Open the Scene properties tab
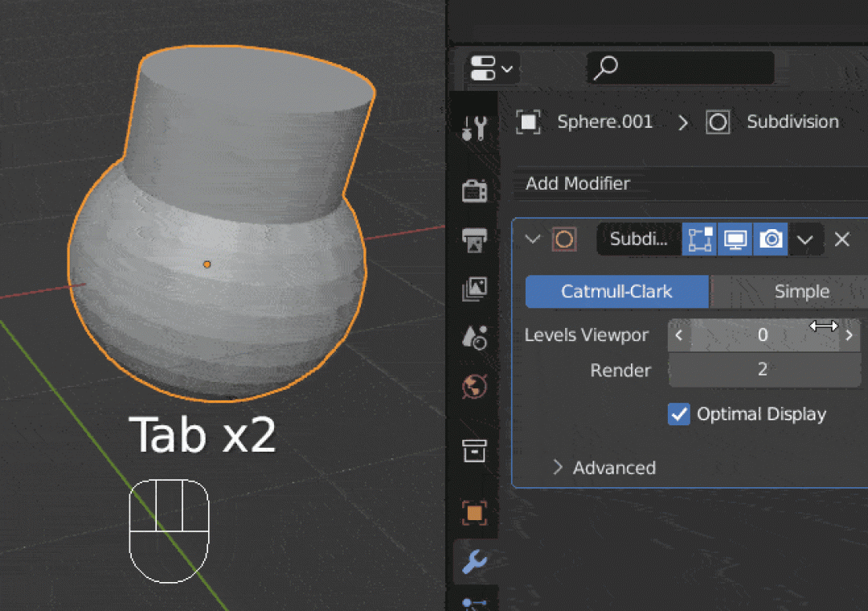The width and height of the screenshot is (868, 611). [474, 338]
